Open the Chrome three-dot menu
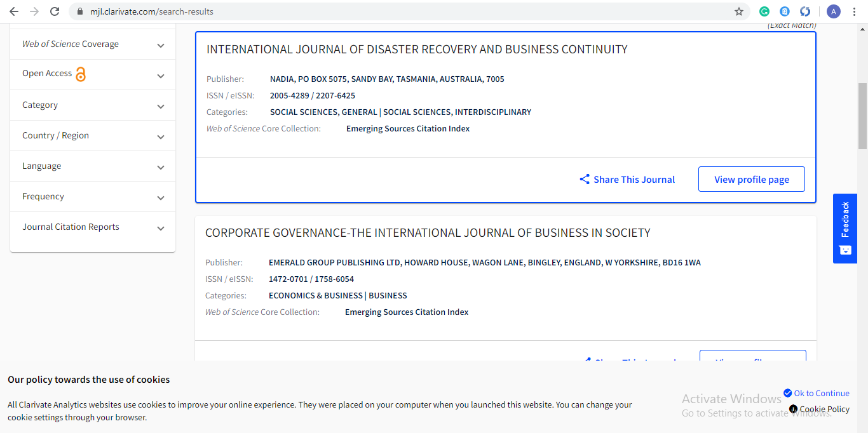 (855, 11)
